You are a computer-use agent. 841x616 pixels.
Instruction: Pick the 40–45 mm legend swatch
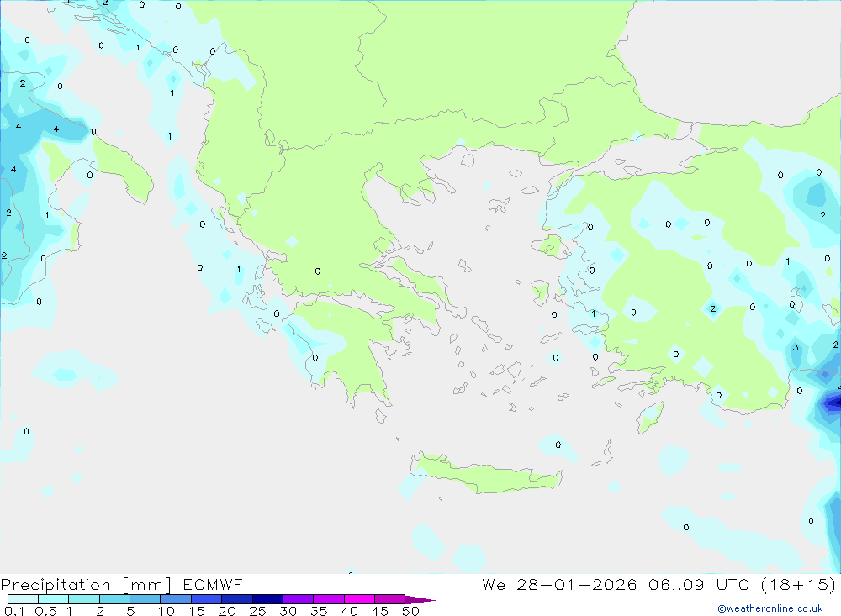point(359,599)
